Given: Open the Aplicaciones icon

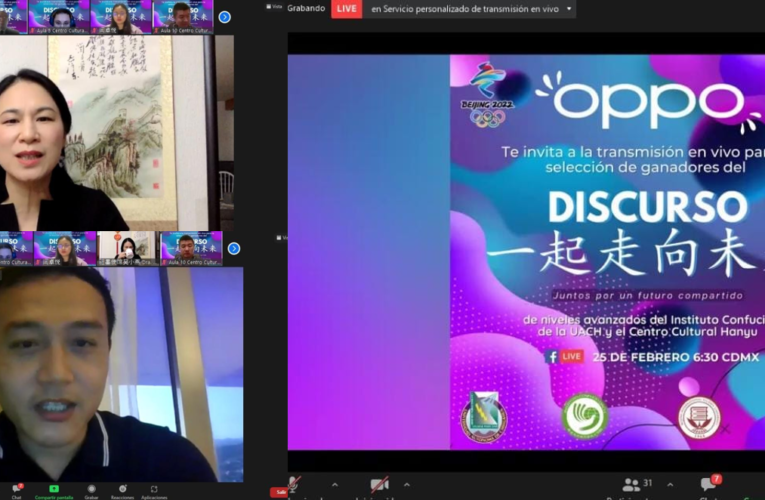Looking at the screenshot, I should coord(154,489).
